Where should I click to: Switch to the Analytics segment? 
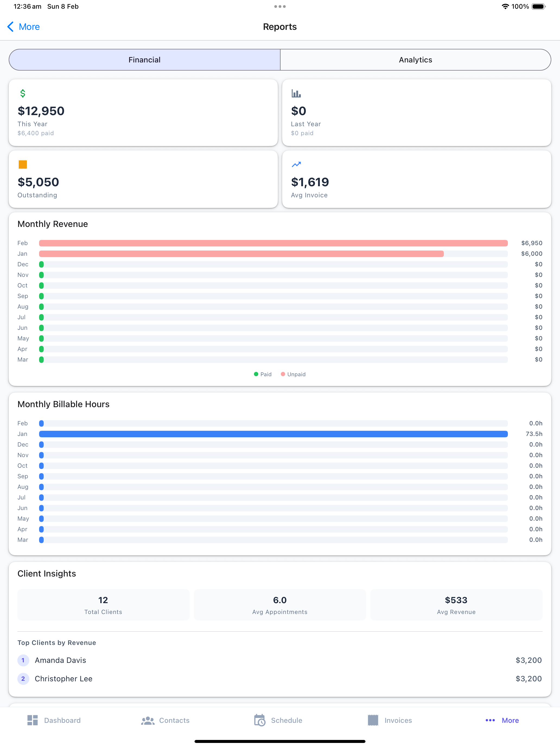[416, 60]
